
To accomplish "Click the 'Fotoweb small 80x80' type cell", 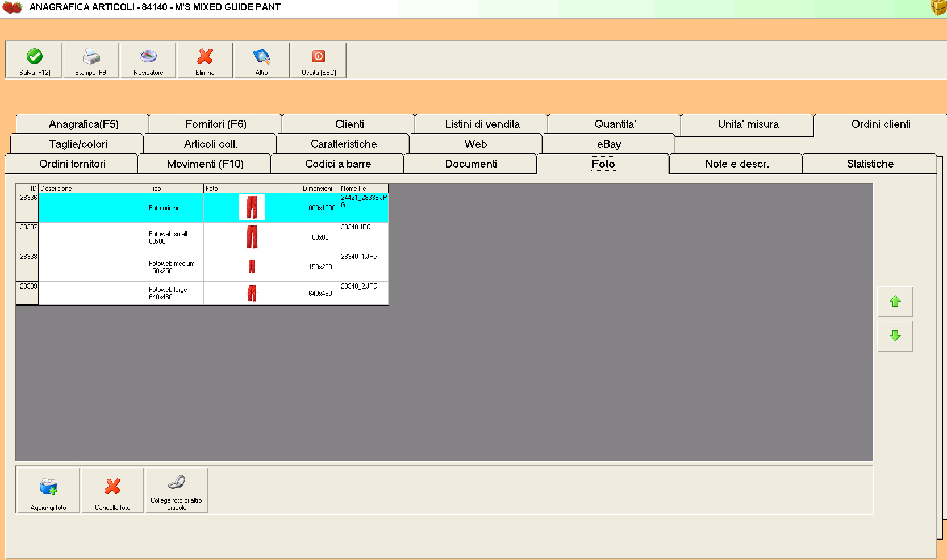I will coord(175,237).
